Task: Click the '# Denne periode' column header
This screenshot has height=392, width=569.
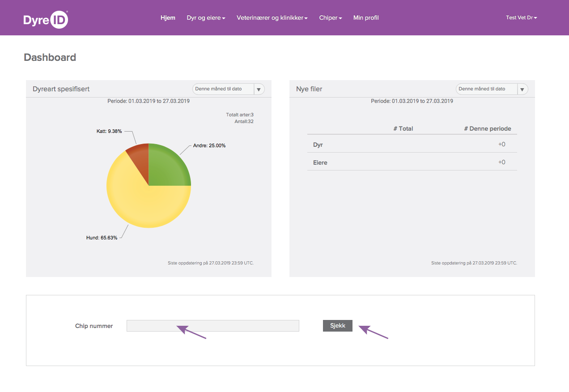Action: click(x=487, y=128)
